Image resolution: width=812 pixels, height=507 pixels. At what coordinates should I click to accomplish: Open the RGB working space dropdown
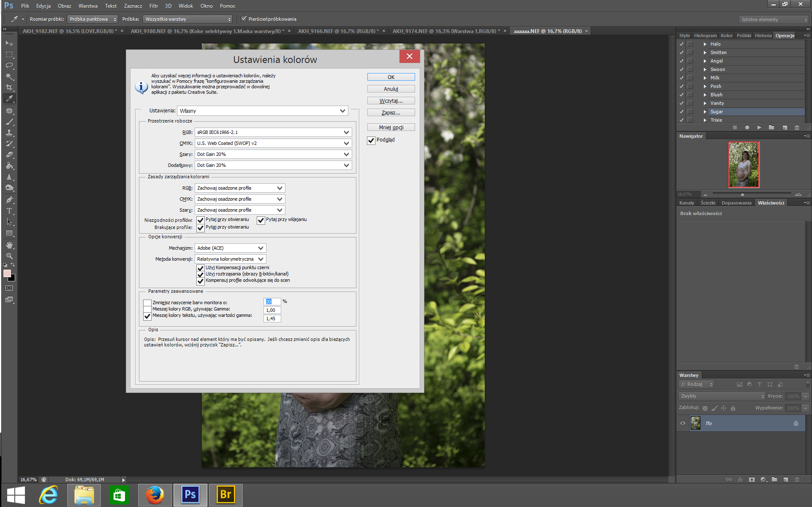[x=273, y=132]
